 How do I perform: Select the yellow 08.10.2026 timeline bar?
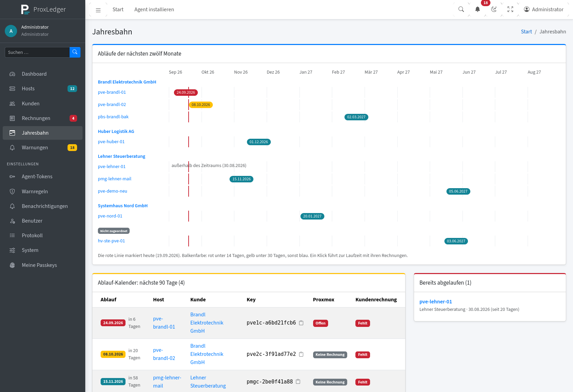click(x=201, y=105)
